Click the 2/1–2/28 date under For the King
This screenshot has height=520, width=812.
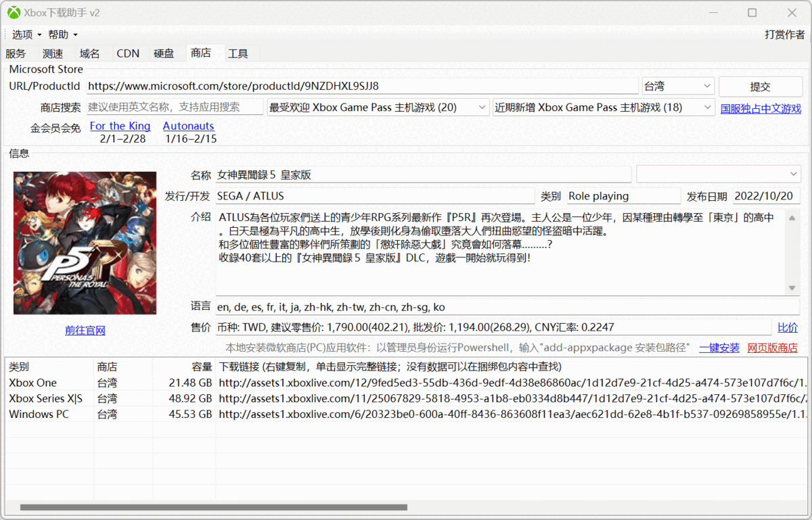tap(122, 139)
